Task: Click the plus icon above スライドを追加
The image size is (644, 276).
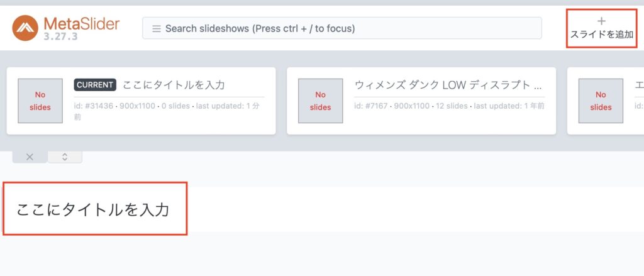Action: click(x=601, y=21)
